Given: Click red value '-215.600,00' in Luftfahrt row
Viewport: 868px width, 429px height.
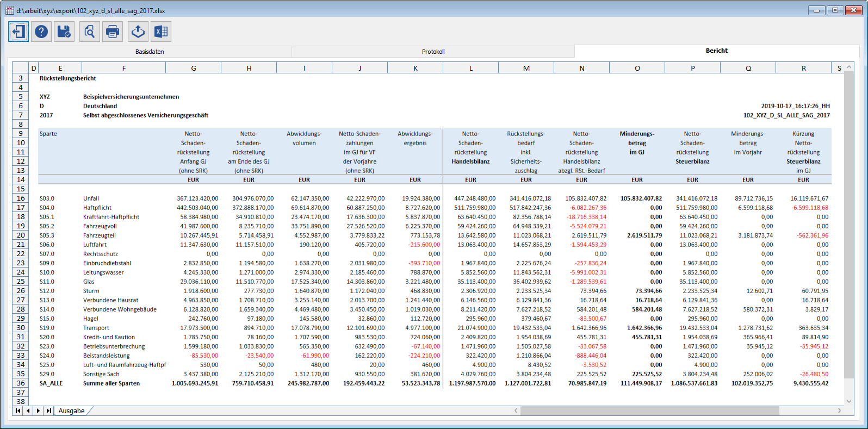Looking at the screenshot, I should pyautogui.click(x=424, y=245).
